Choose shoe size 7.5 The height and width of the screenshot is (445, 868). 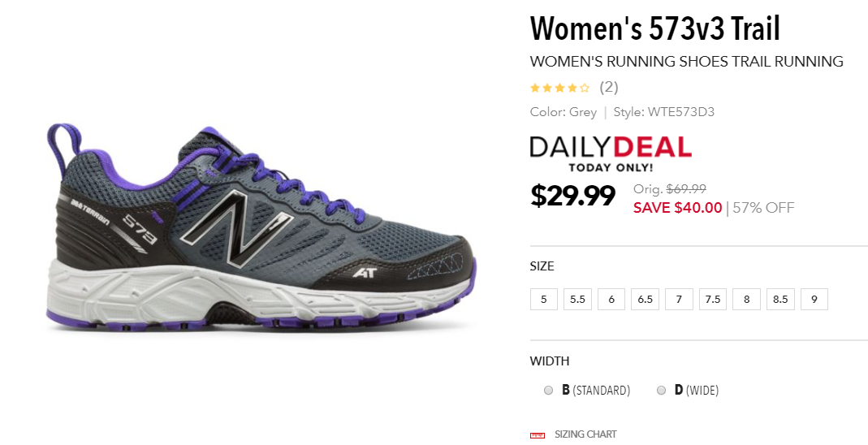click(x=712, y=299)
